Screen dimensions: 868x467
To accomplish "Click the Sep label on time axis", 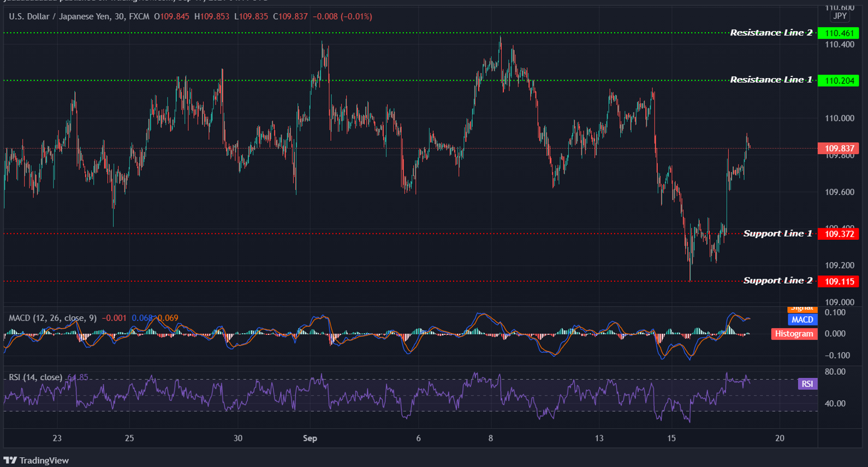I will pyautogui.click(x=310, y=438).
